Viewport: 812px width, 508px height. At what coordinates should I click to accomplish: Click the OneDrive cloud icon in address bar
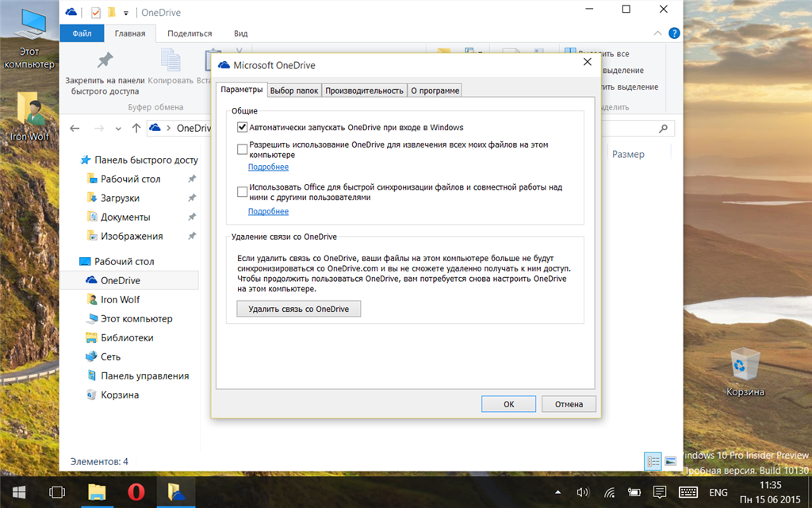[155, 128]
